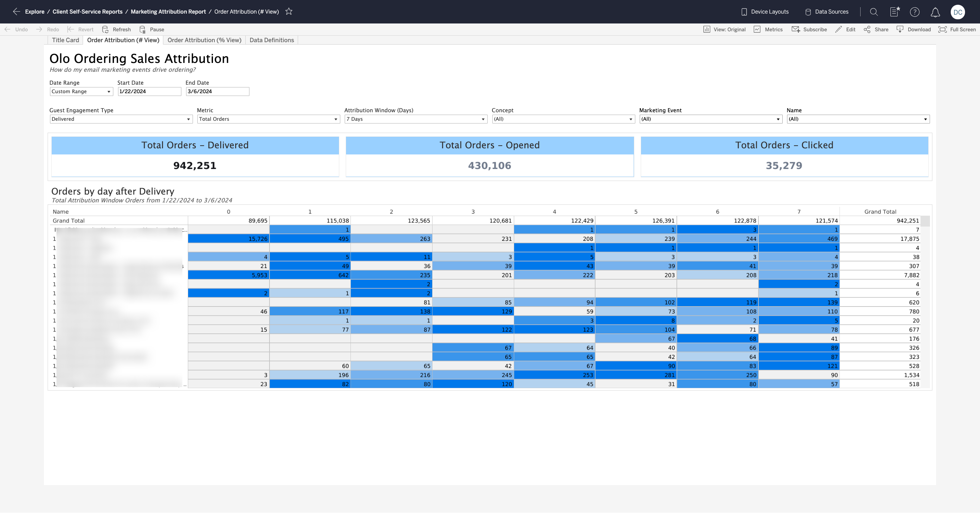Viewport: 980px width, 513px height.
Task: Click the Name column header
Action: (61, 212)
